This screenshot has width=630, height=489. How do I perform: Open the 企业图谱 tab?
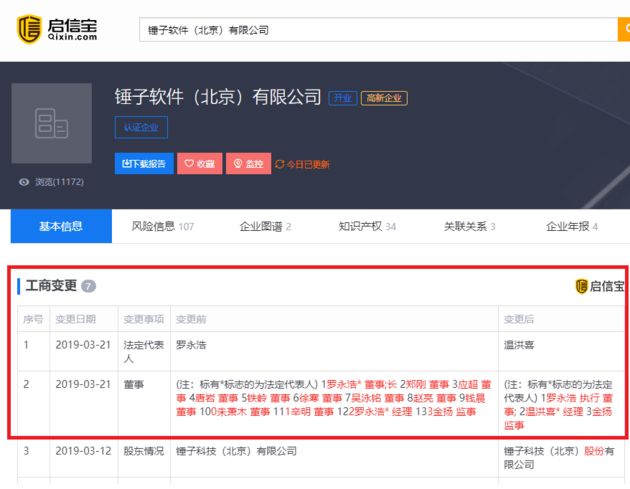(x=265, y=226)
